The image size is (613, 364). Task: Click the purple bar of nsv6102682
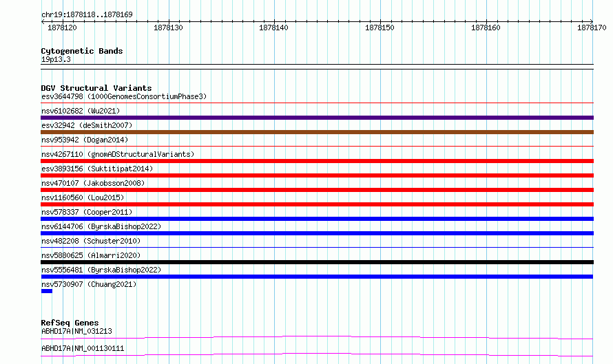(317, 118)
